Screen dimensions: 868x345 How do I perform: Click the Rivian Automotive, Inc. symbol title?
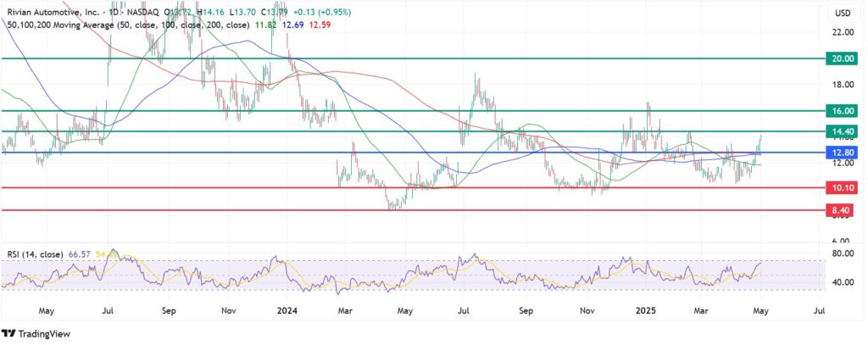click(51, 12)
